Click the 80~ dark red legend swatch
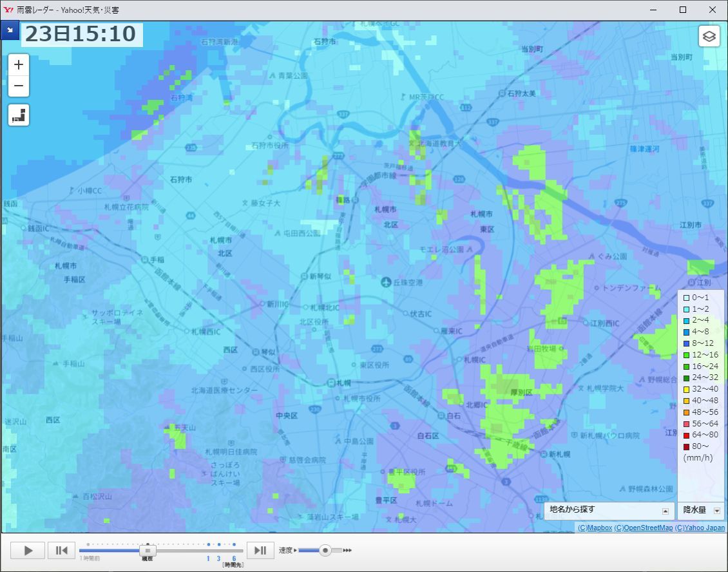The width and height of the screenshot is (728, 572). pyautogui.click(x=686, y=447)
